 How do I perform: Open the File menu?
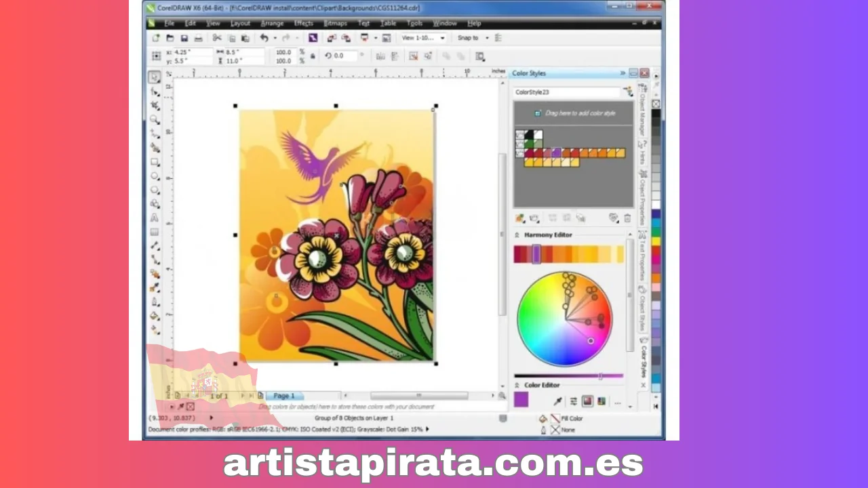[170, 23]
